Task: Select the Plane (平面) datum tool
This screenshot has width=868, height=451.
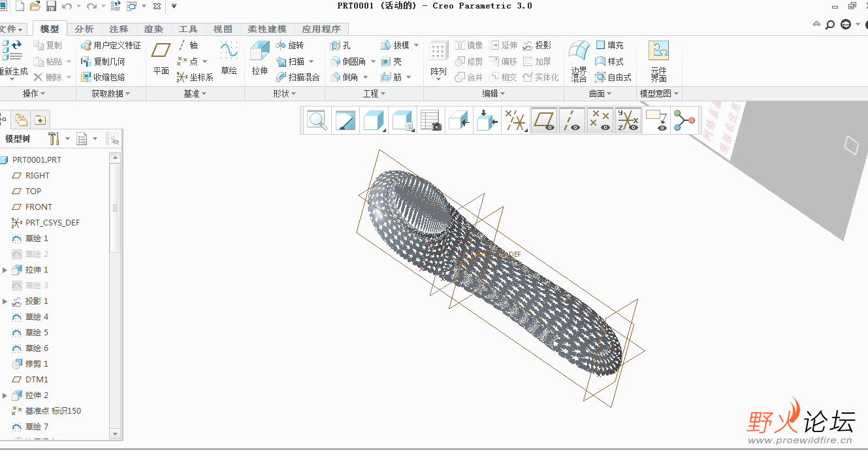Action: point(161,59)
